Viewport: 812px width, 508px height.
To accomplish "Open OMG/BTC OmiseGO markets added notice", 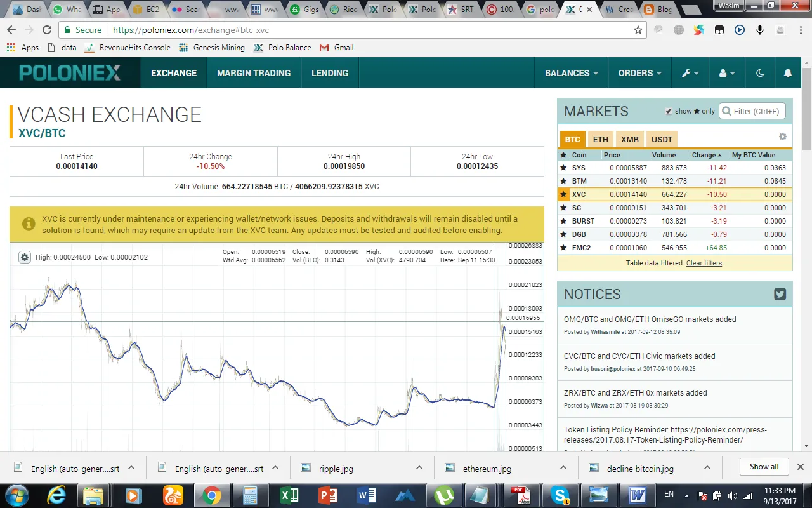I will [650, 319].
